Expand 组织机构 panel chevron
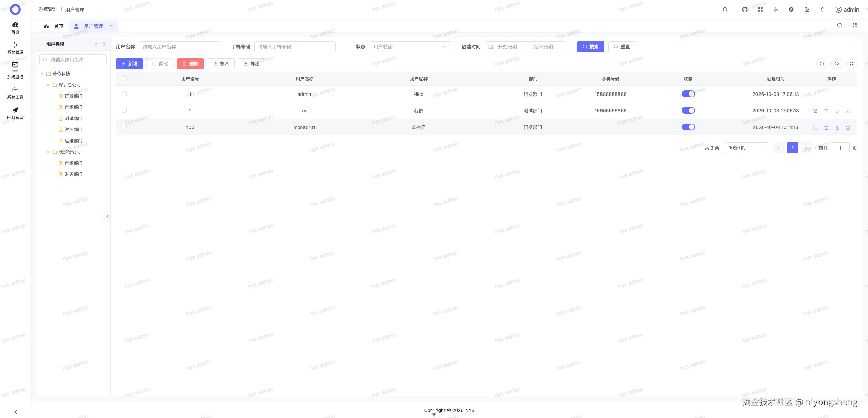The image size is (868, 418). 95,44
